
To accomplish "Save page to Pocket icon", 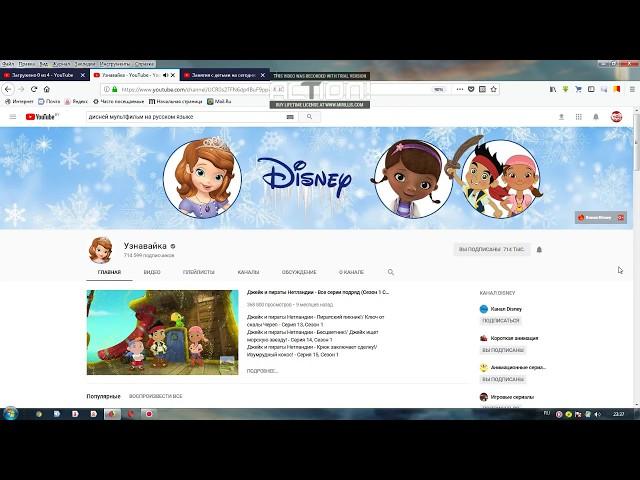I will (x=471, y=89).
